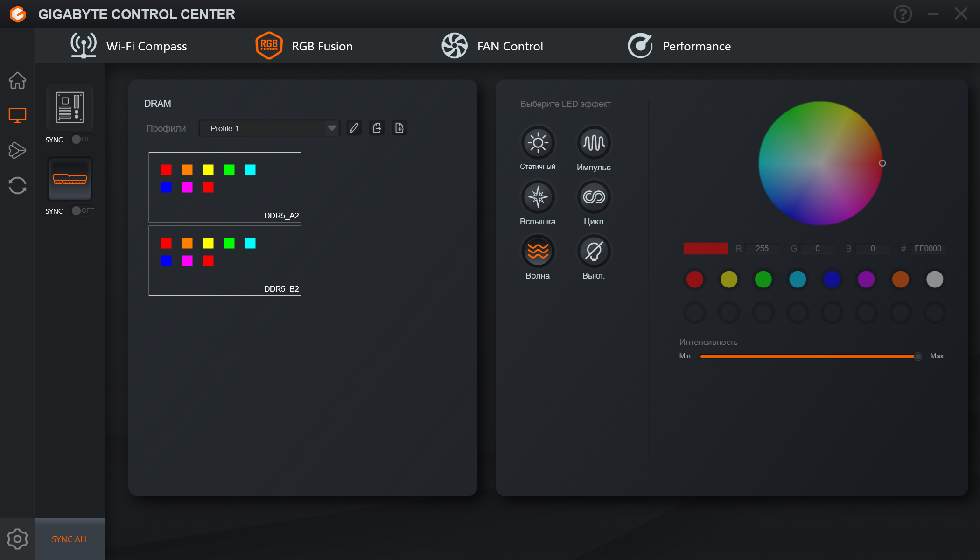Image resolution: width=980 pixels, height=560 pixels.
Task: Select the DDR5_B2 memory module box
Action: [x=224, y=261]
